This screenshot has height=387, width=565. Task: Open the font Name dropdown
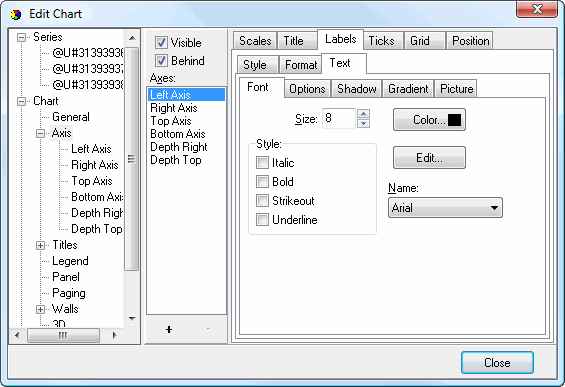click(445, 208)
